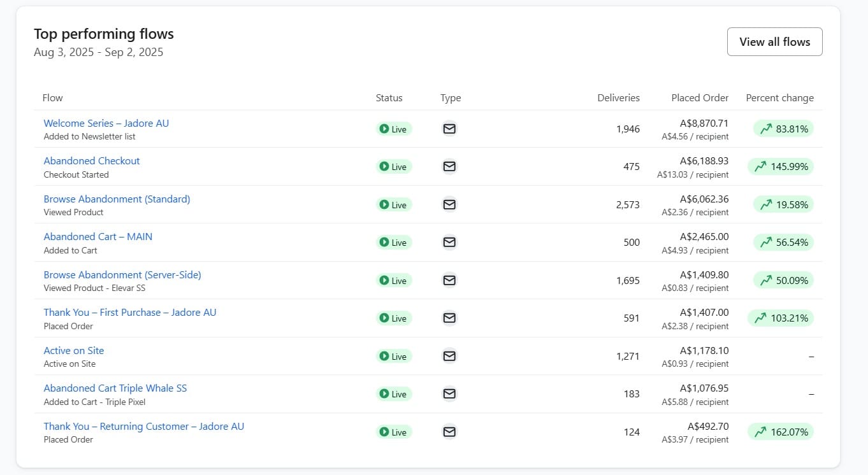Click Live status badge for Welcome Series
868x475 pixels.
pyautogui.click(x=393, y=129)
